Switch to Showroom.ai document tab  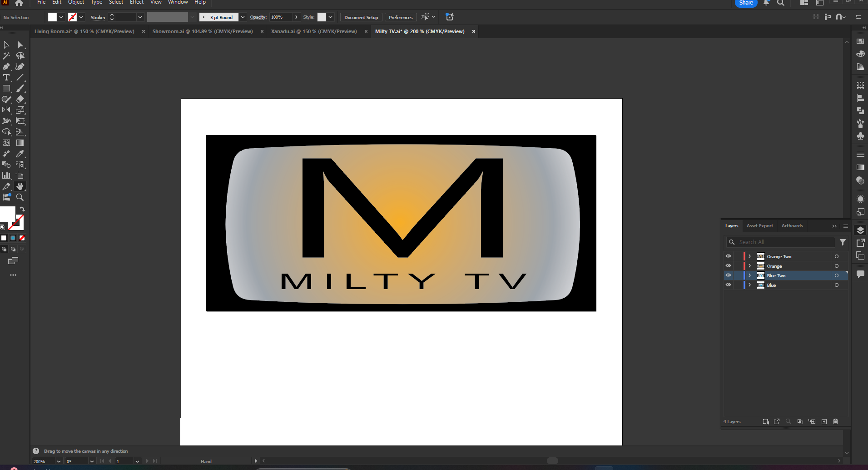point(203,31)
